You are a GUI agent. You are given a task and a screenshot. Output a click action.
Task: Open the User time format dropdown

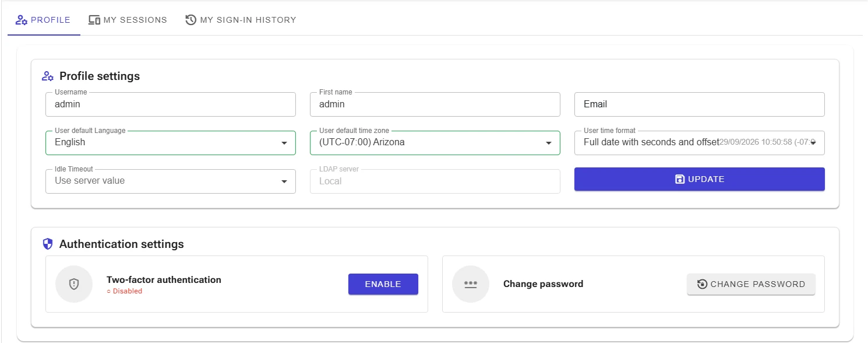pos(700,143)
